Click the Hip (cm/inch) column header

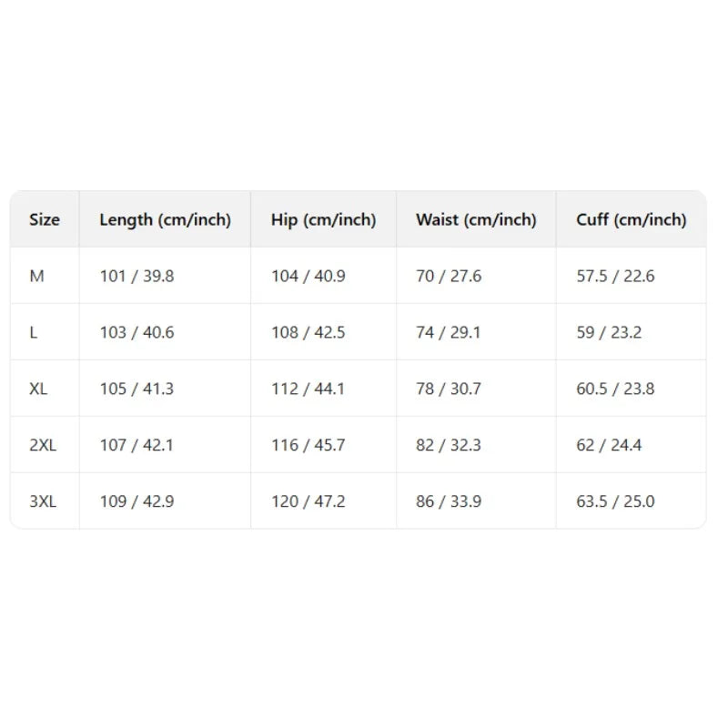(x=323, y=219)
